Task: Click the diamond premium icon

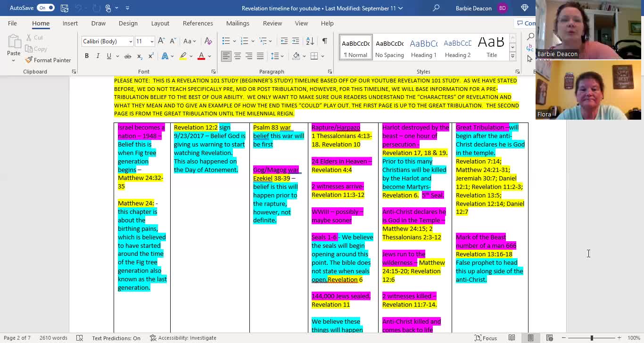Action: pos(525,8)
